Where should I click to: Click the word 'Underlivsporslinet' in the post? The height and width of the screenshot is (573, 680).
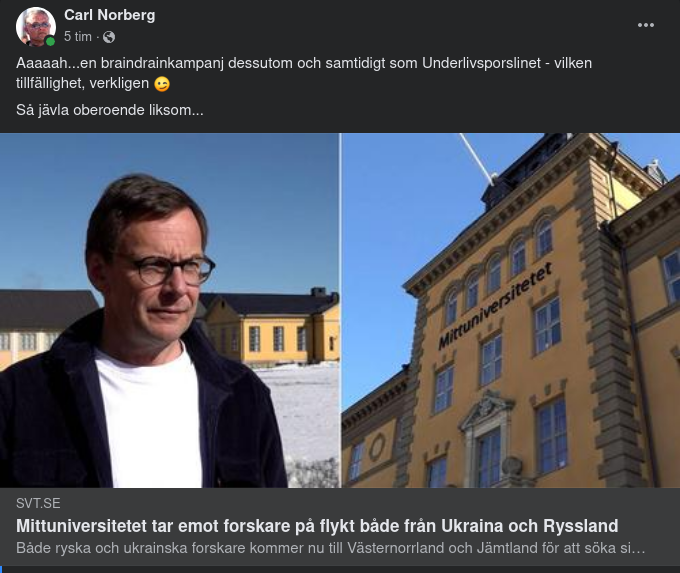point(481,63)
